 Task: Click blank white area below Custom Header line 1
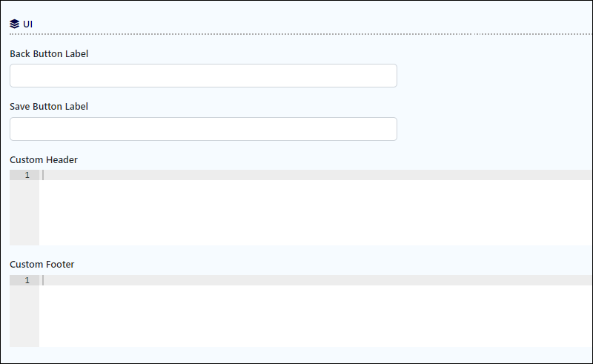point(316,213)
